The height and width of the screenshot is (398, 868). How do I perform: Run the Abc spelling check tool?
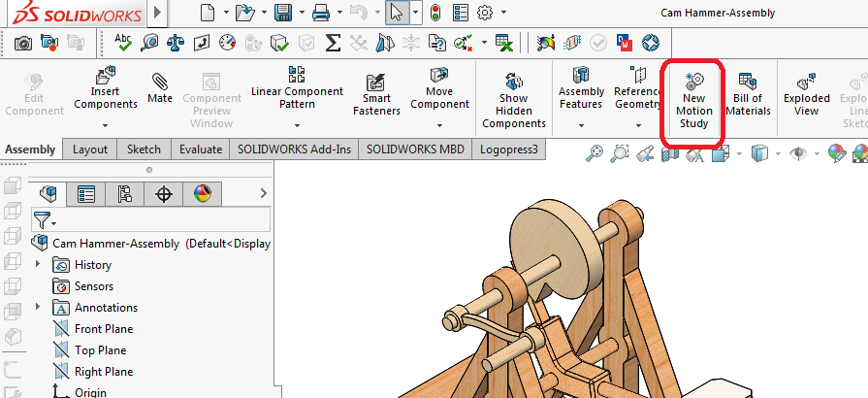(123, 42)
